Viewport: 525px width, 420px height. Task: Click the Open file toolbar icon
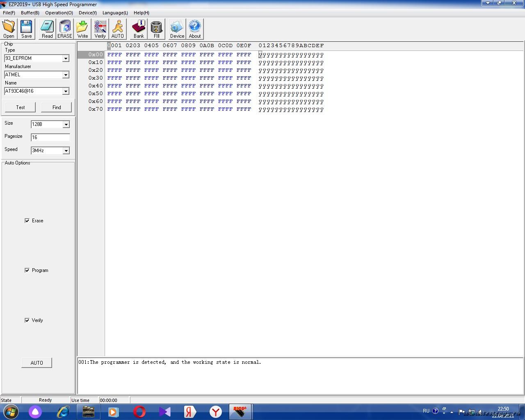pos(9,29)
